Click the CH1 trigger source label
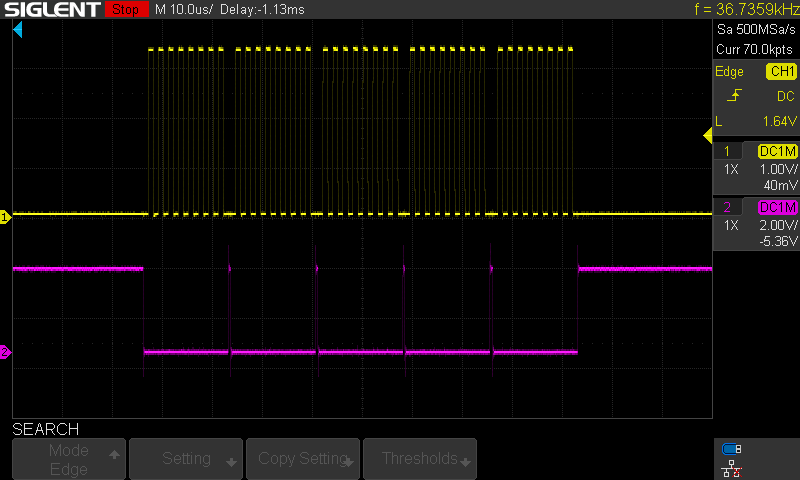This screenshot has height=480, width=800. point(782,71)
